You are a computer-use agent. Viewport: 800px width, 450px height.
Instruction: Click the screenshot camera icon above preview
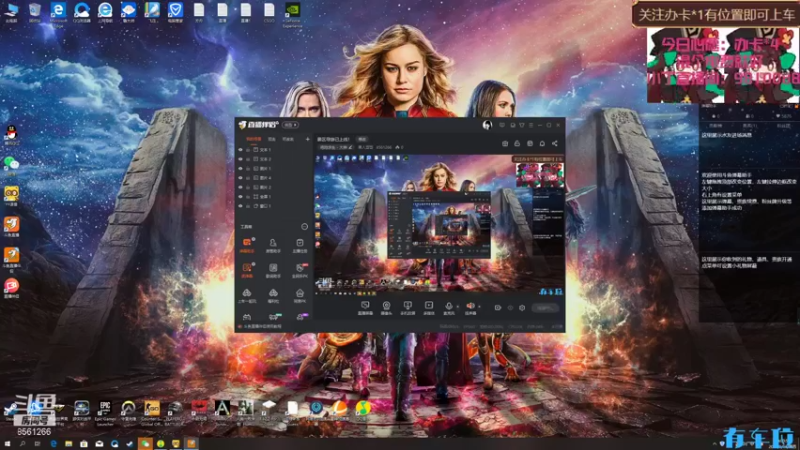coord(505,143)
